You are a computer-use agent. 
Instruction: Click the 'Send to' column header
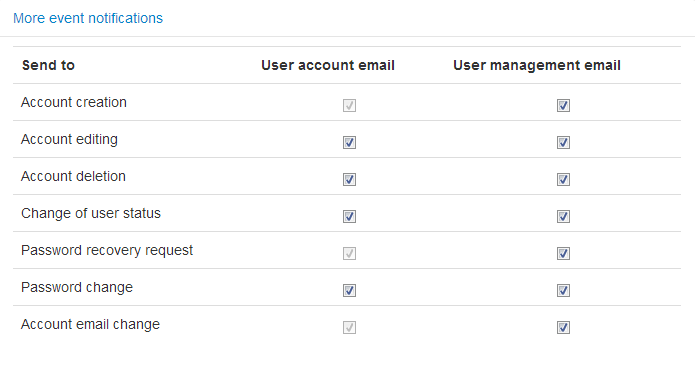point(48,65)
